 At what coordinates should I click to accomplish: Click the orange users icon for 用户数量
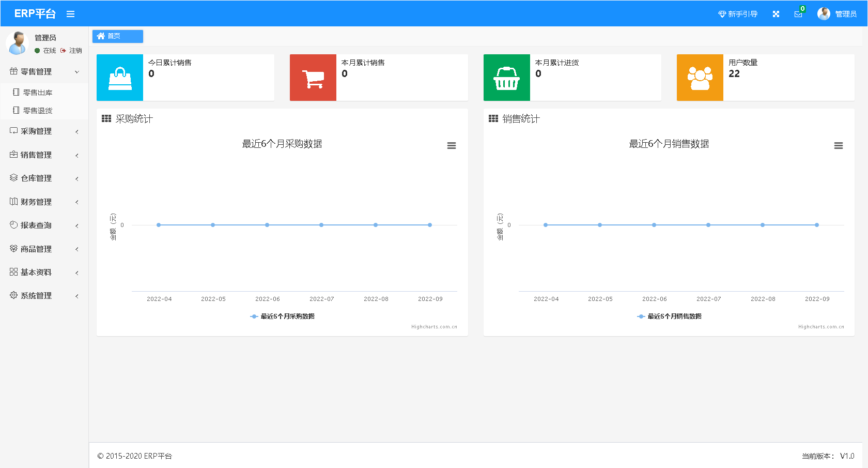[x=700, y=78]
